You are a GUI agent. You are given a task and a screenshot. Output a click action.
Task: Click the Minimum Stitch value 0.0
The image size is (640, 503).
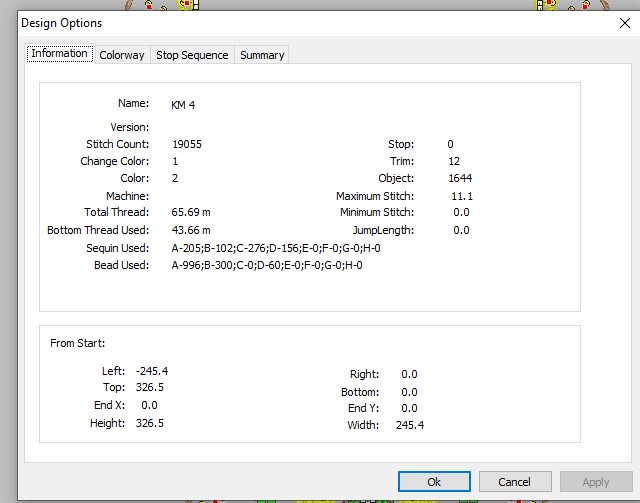tap(461, 212)
